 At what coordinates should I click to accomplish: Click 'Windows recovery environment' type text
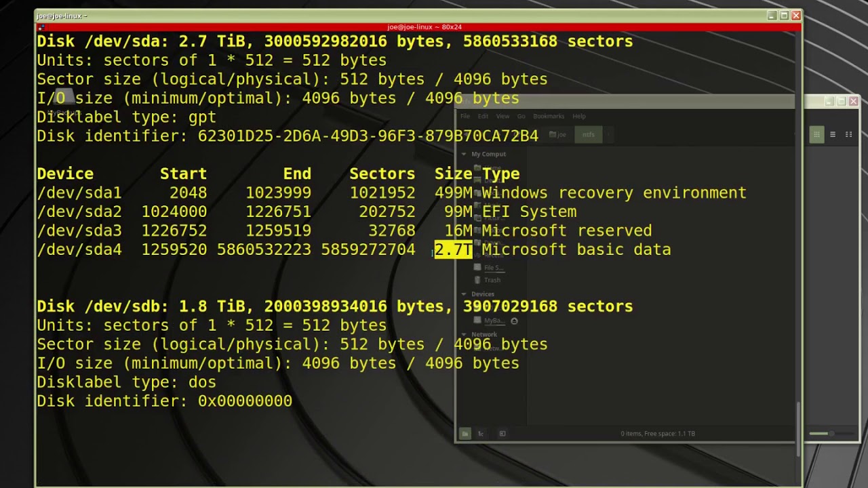click(614, 193)
